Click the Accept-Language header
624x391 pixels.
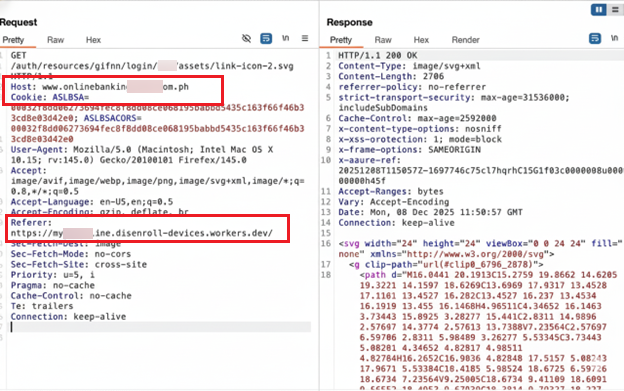(92, 202)
